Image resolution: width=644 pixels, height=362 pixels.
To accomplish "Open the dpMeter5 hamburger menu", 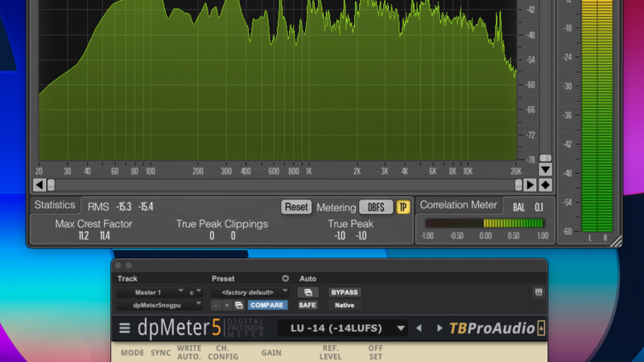I will point(125,328).
